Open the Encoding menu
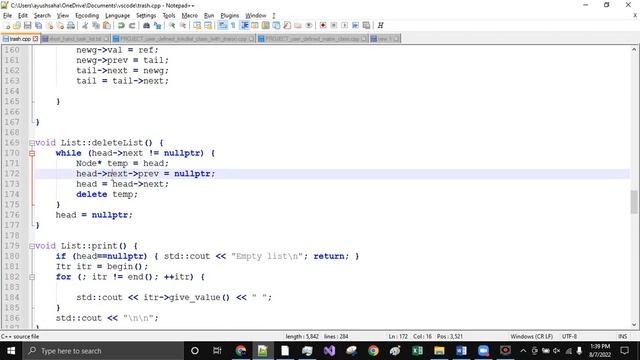The image size is (640, 360). click(87, 16)
